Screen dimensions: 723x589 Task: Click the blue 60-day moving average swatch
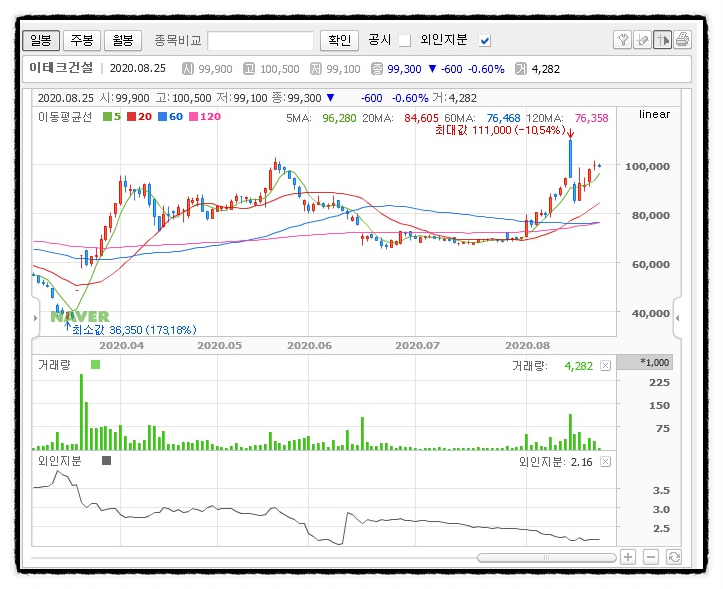[x=162, y=117]
